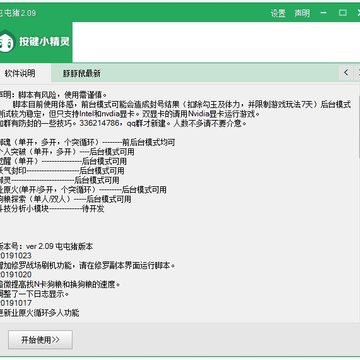Maximize the 屯屯猪 window

[343, 13]
